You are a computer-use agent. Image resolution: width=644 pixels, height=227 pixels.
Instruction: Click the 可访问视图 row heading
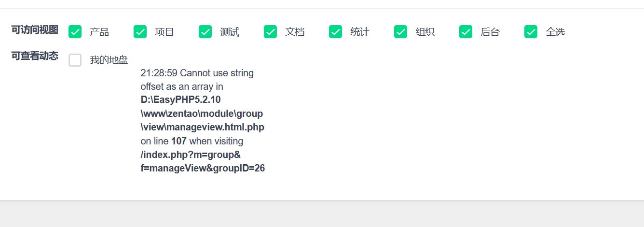tap(35, 30)
